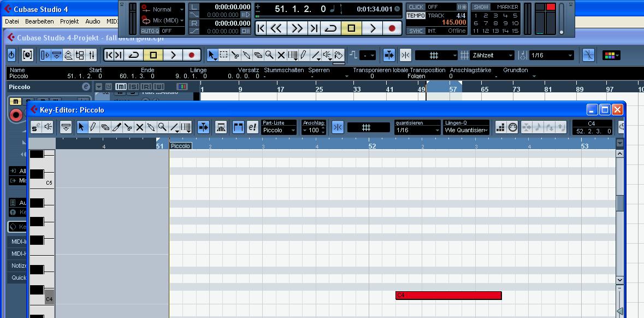
Task: Click the TEMPO button in transport
Action: click(416, 16)
